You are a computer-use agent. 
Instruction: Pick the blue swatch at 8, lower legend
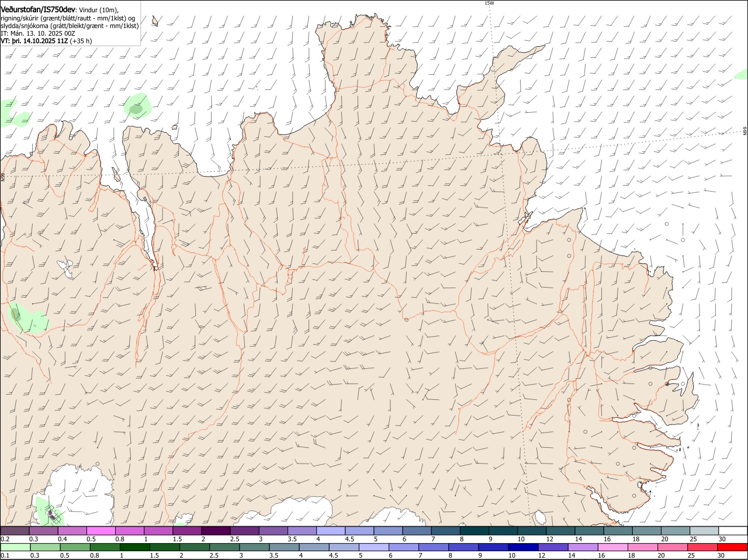click(x=463, y=547)
